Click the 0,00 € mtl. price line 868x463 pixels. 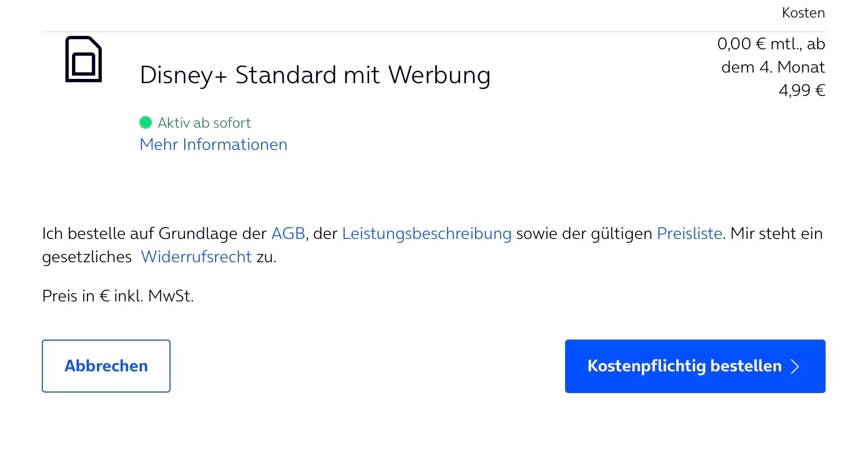click(771, 44)
